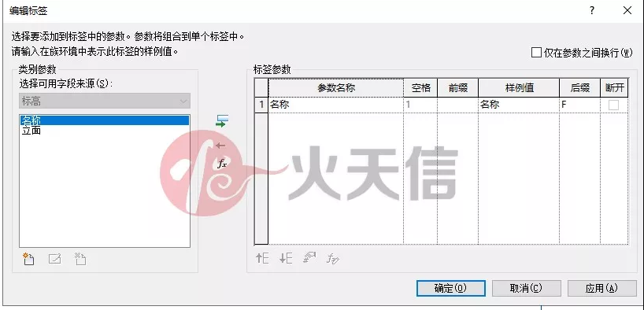Click the 后缀 column header

pyautogui.click(x=579, y=88)
